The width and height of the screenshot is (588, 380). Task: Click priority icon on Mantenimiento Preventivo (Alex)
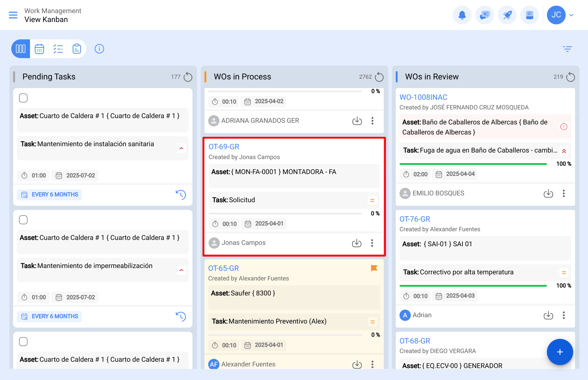(x=372, y=322)
